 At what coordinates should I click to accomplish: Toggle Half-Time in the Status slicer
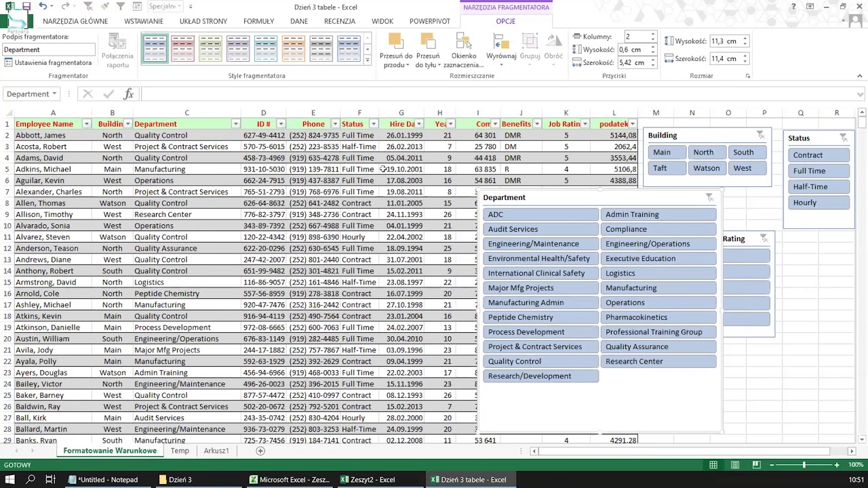click(818, 186)
